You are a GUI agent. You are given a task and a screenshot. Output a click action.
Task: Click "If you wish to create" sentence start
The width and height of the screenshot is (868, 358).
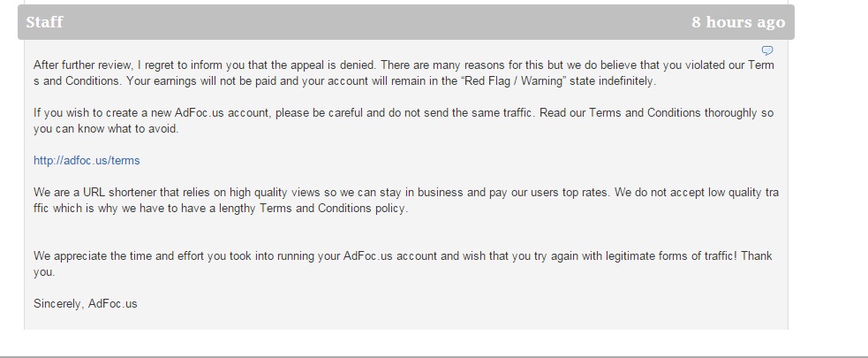tap(88, 113)
